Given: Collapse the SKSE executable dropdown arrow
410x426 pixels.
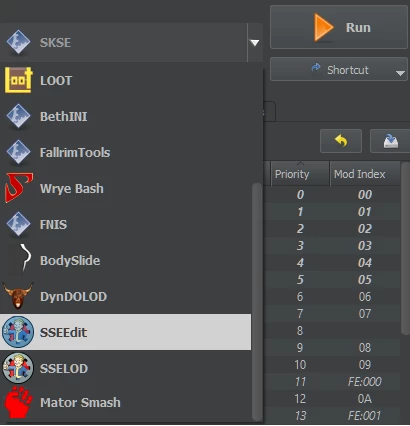Looking at the screenshot, I should [255, 43].
